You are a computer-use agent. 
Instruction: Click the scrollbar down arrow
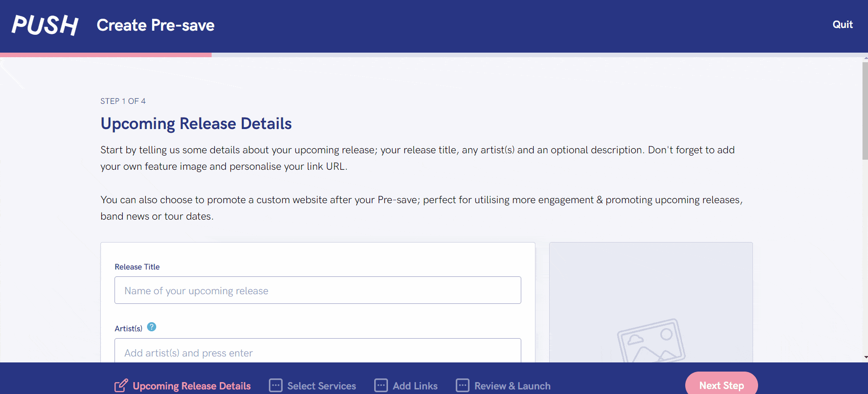coord(865,357)
